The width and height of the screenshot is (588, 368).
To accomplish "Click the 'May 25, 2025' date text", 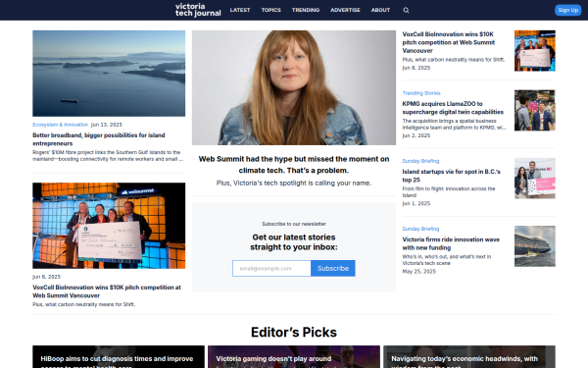I will point(419,272).
